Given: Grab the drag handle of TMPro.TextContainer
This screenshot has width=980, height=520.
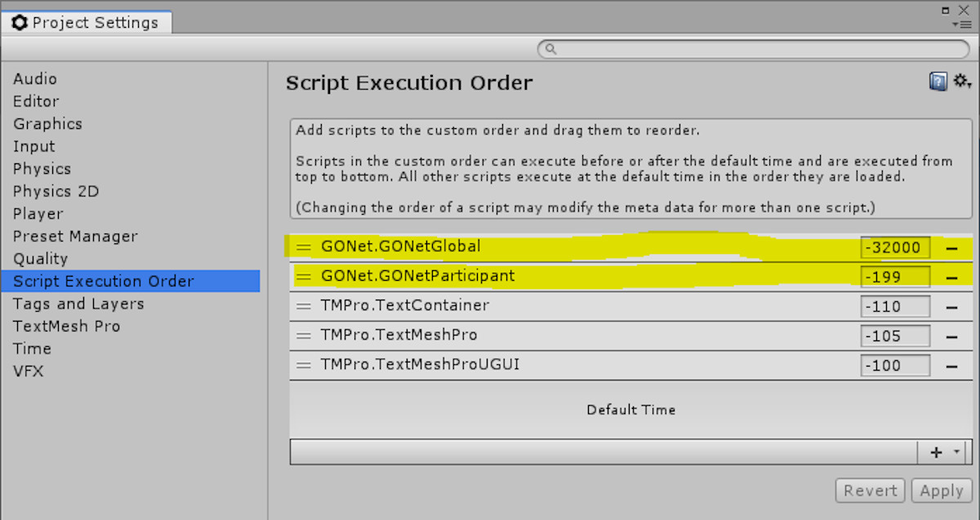Looking at the screenshot, I should [x=304, y=306].
